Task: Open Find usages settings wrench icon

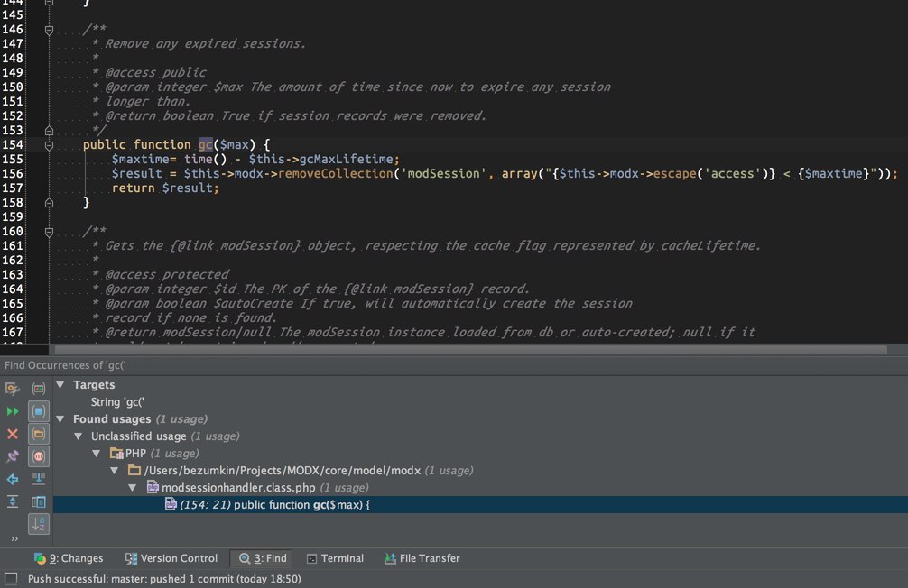Action: click(12, 389)
